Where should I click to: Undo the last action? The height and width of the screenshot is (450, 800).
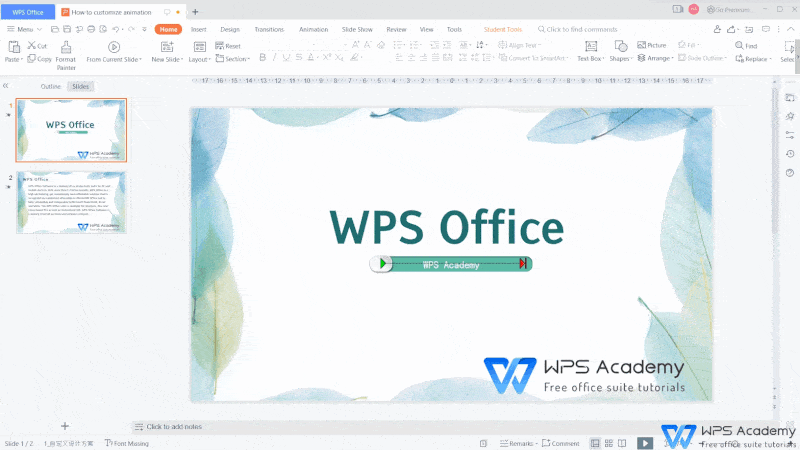click(116, 29)
